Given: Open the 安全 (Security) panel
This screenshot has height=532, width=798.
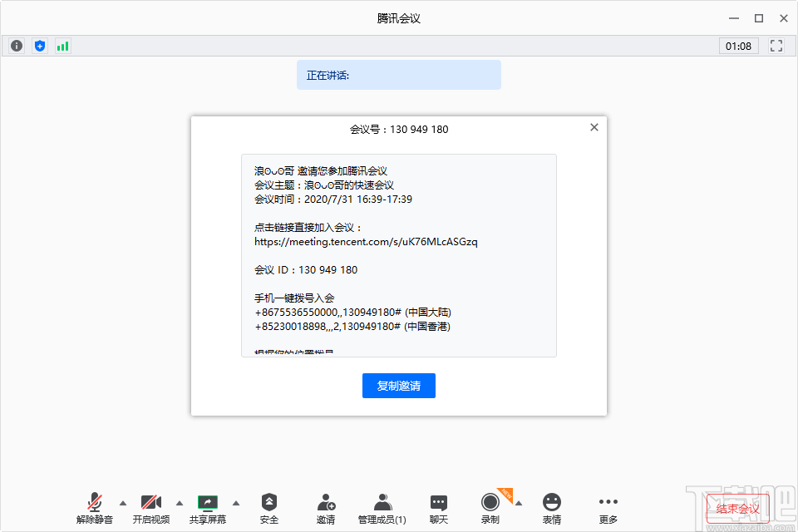Looking at the screenshot, I should point(268,505).
